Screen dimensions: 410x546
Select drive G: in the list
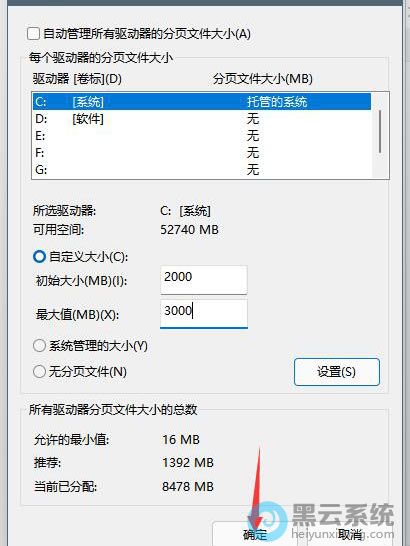tap(202, 170)
